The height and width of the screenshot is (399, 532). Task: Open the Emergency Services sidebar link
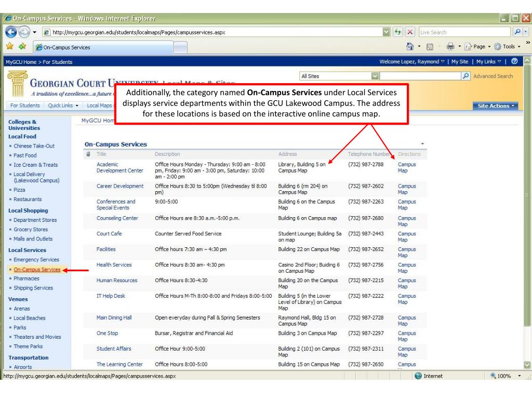(x=36, y=260)
